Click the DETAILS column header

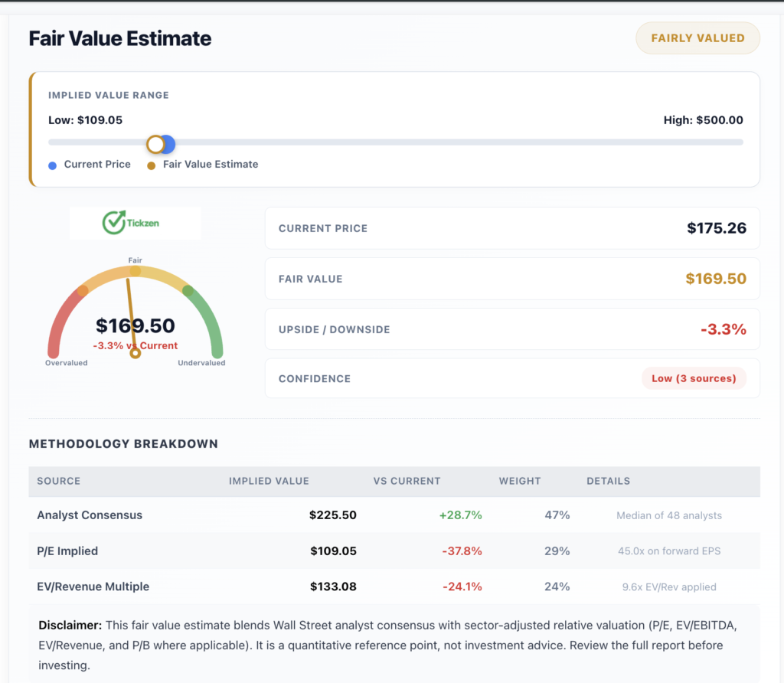608,481
